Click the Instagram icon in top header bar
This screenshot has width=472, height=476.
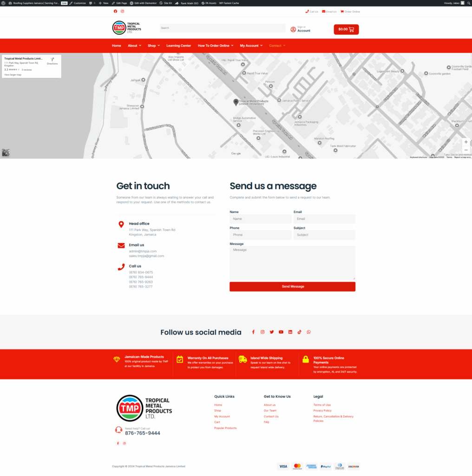123,12
